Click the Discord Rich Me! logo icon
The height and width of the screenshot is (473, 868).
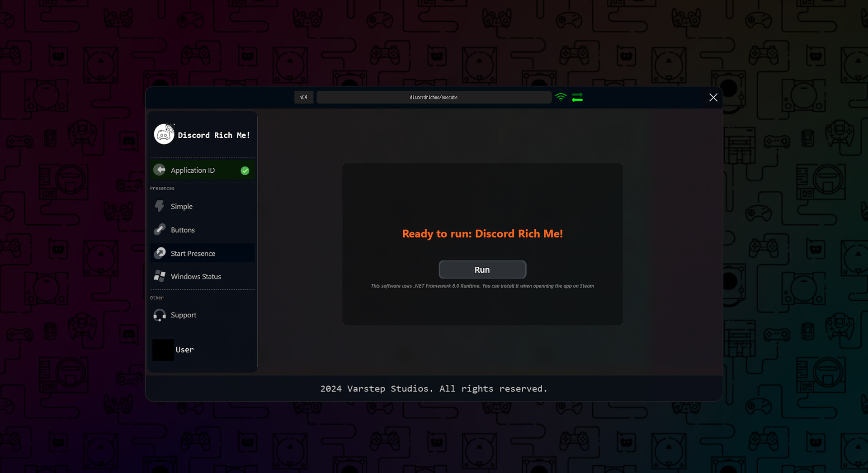click(x=164, y=134)
